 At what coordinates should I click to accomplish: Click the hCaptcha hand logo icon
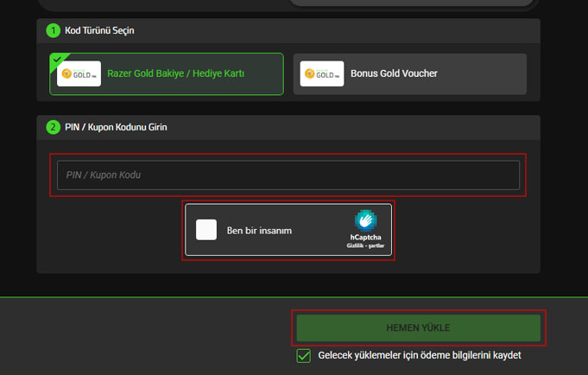coord(365,220)
